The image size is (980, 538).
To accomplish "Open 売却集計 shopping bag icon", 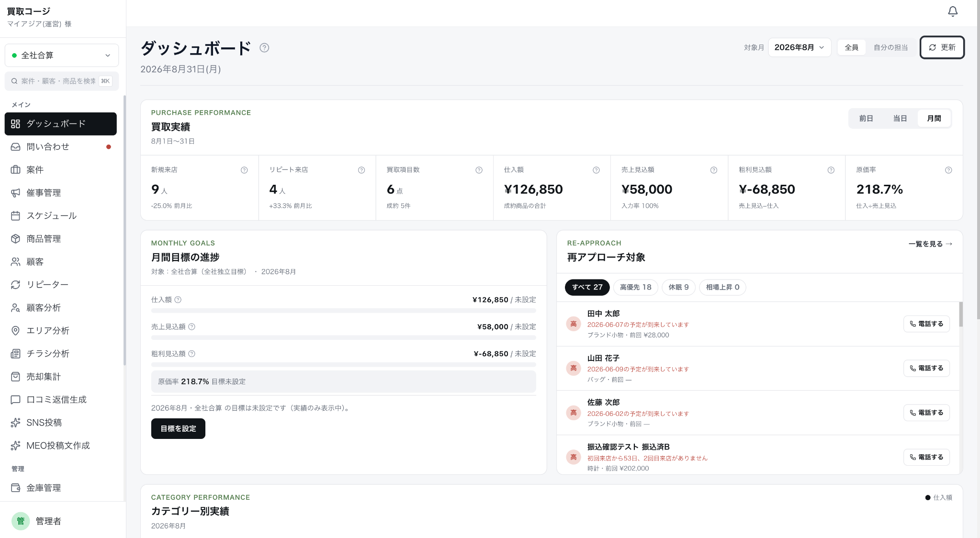I will point(16,377).
